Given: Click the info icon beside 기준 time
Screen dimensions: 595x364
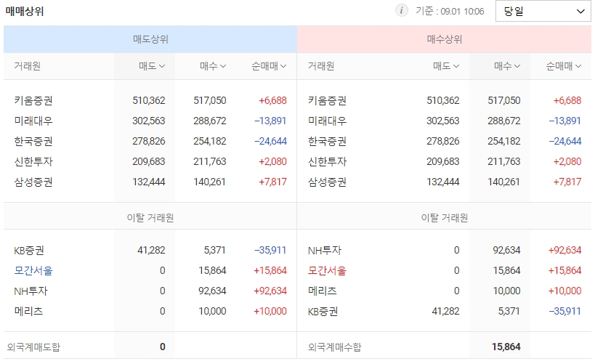Looking at the screenshot, I should (401, 10).
